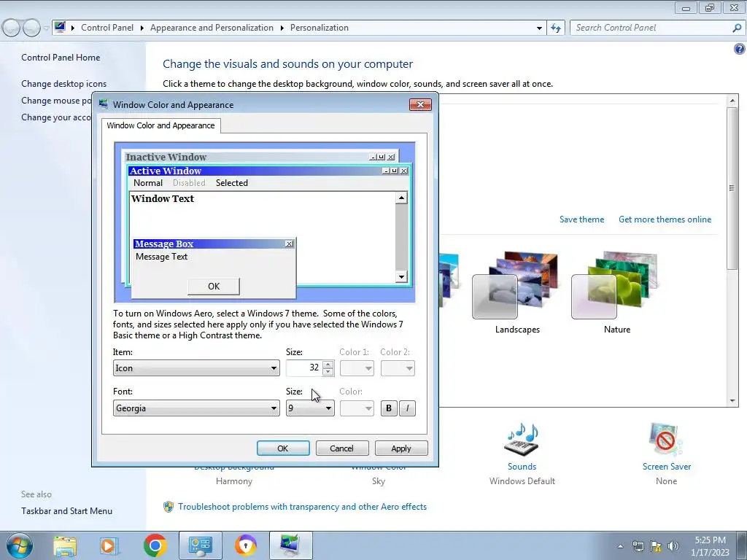Screen dimensions: 747x560
Task: Open the Item dropdown showing Icon
Action: (196, 368)
